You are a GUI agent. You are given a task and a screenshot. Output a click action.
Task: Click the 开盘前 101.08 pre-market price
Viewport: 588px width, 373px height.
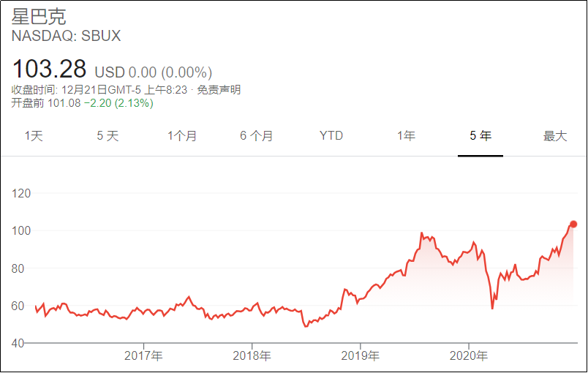coord(46,102)
